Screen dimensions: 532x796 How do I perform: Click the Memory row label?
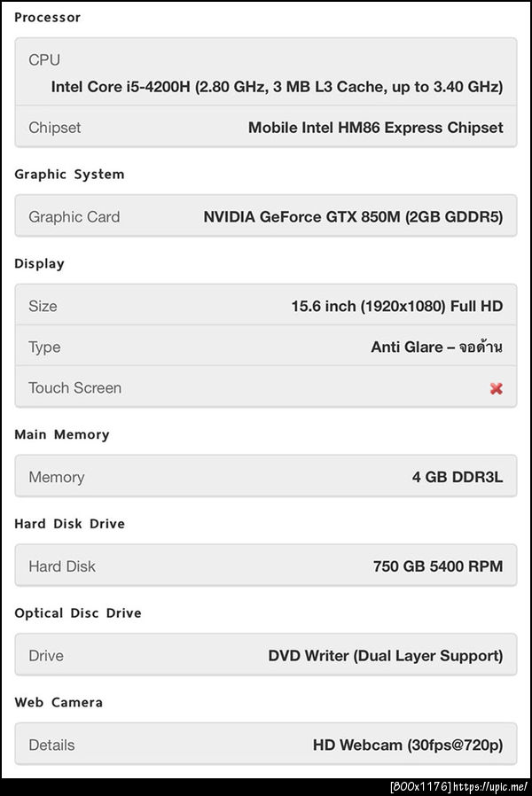[x=57, y=478]
